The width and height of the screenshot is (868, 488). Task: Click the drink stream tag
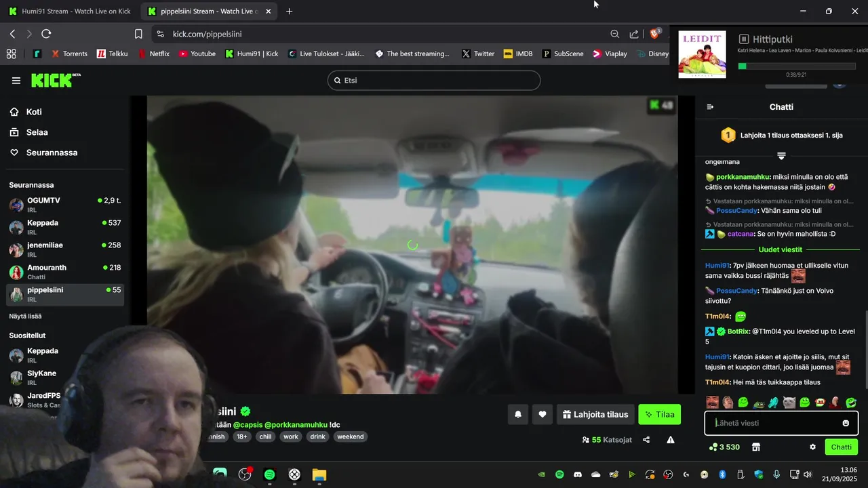(317, 436)
